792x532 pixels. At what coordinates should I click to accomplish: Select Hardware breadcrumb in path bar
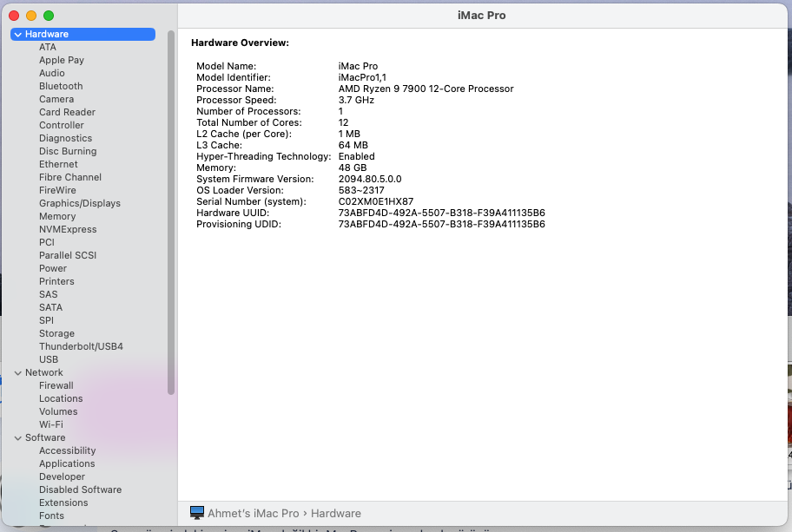point(336,513)
